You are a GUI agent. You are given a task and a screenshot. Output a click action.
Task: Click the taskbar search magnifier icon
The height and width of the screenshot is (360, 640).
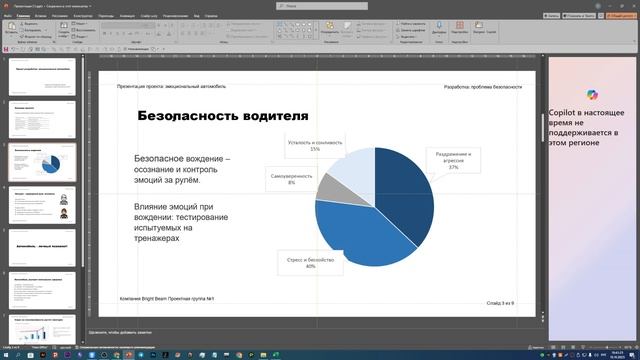(18, 355)
